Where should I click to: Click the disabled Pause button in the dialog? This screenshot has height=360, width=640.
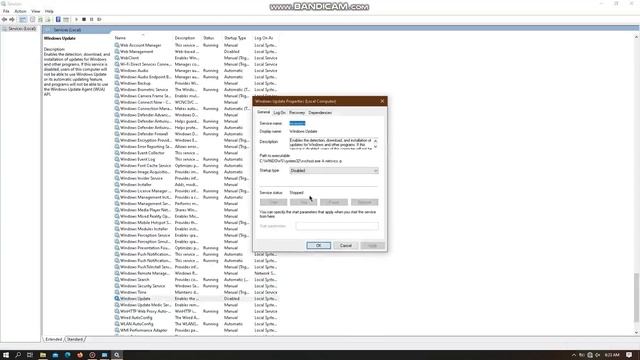coord(334,202)
